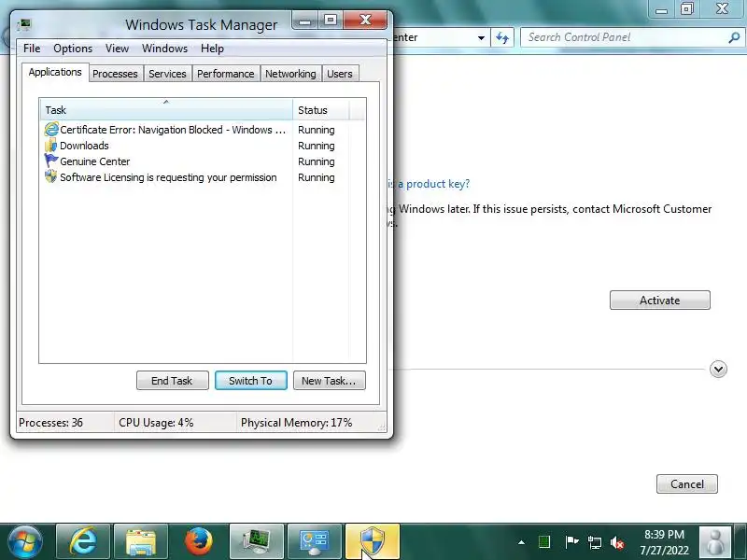The image size is (747, 560).
Task: Expand the details chevron in activation window
Action: [x=718, y=369]
